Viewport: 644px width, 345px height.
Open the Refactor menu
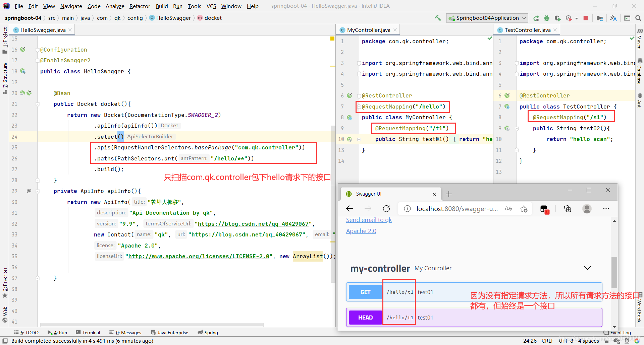140,6
